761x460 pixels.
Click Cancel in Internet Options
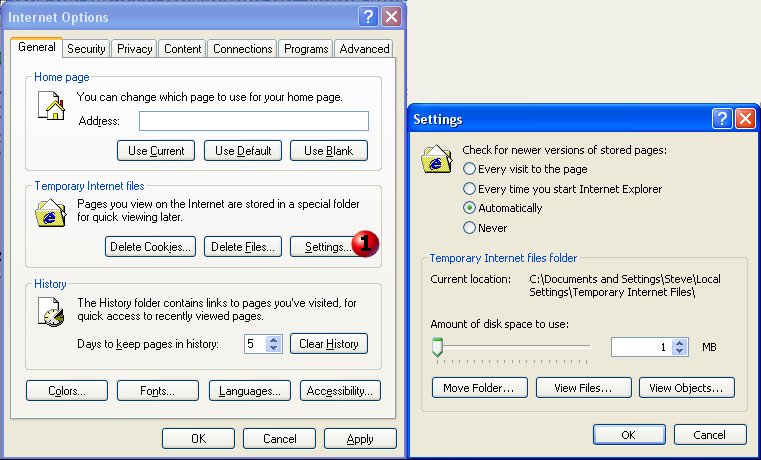(280, 439)
